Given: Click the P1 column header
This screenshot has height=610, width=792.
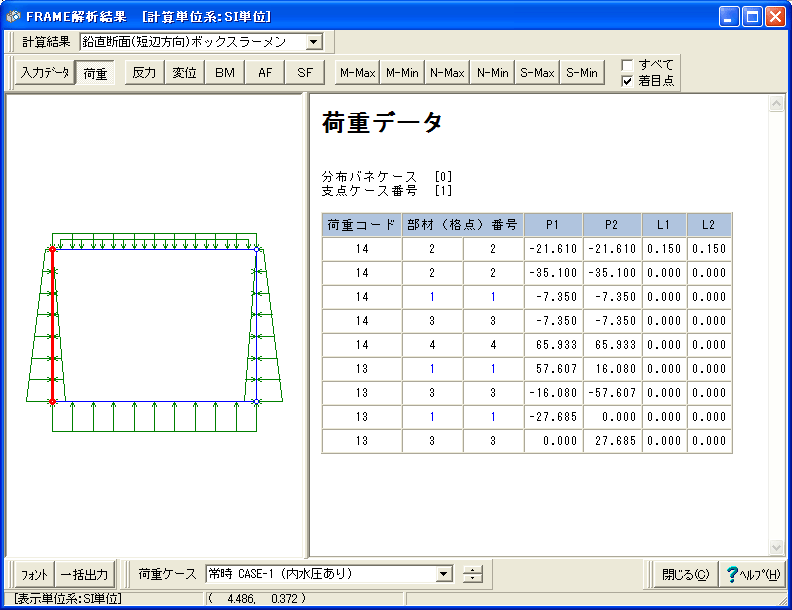Looking at the screenshot, I should click(x=553, y=225).
